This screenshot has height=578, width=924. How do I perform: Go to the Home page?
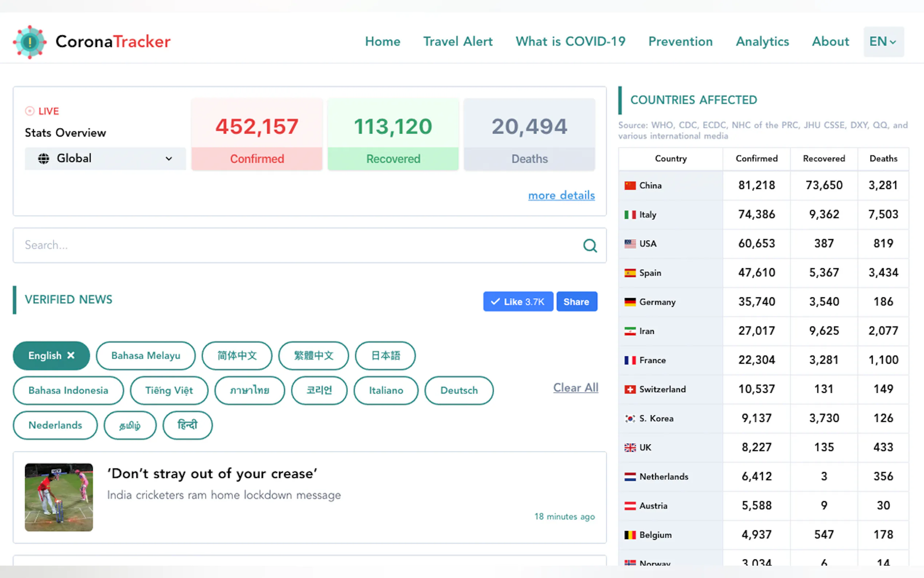[382, 41]
